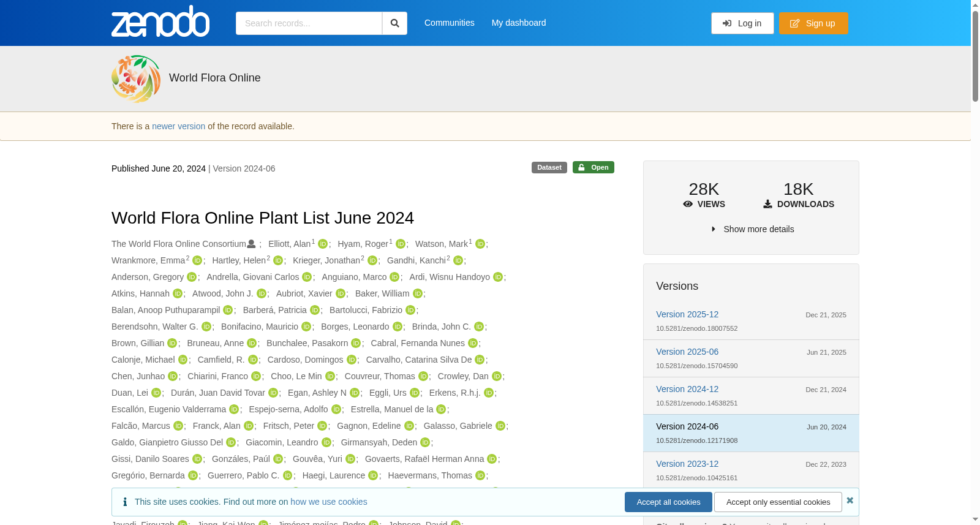Image resolution: width=980 pixels, height=525 pixels.
Task: Close the cookie banner with X
Action: (850, 500)
